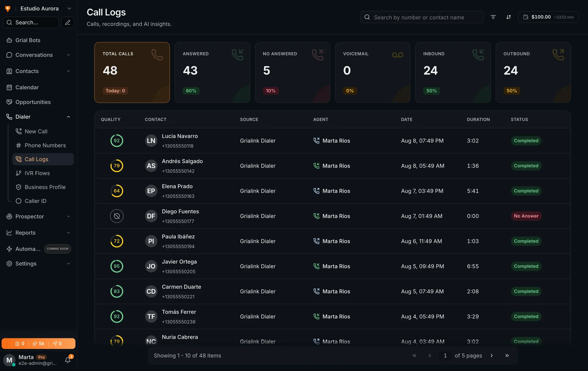Click the orange credits usage bar

click(38, 343)
